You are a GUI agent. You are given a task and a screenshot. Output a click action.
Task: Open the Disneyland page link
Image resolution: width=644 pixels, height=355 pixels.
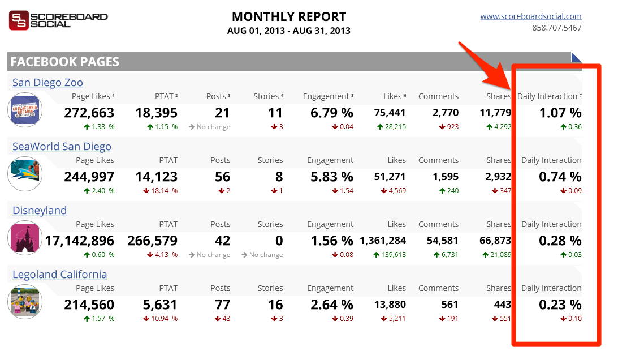tap(40, 211)
